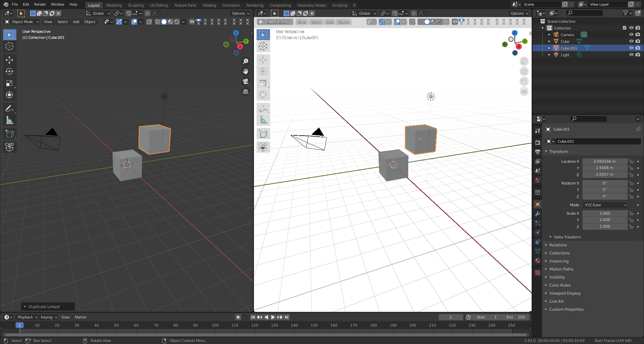Switch to Geometry Nodes workspace tab
The height and width of the screenshot is (344, 644).
pos(312,5)
